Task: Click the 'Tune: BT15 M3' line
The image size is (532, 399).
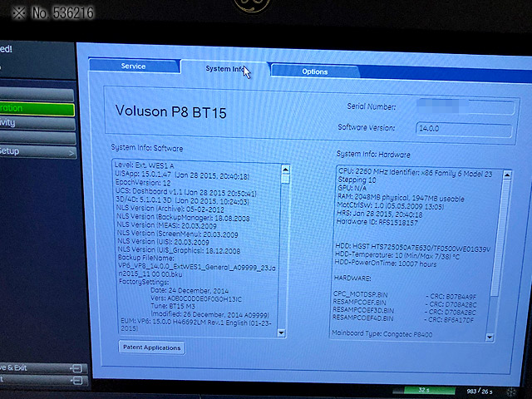Action: click(173, 307)
